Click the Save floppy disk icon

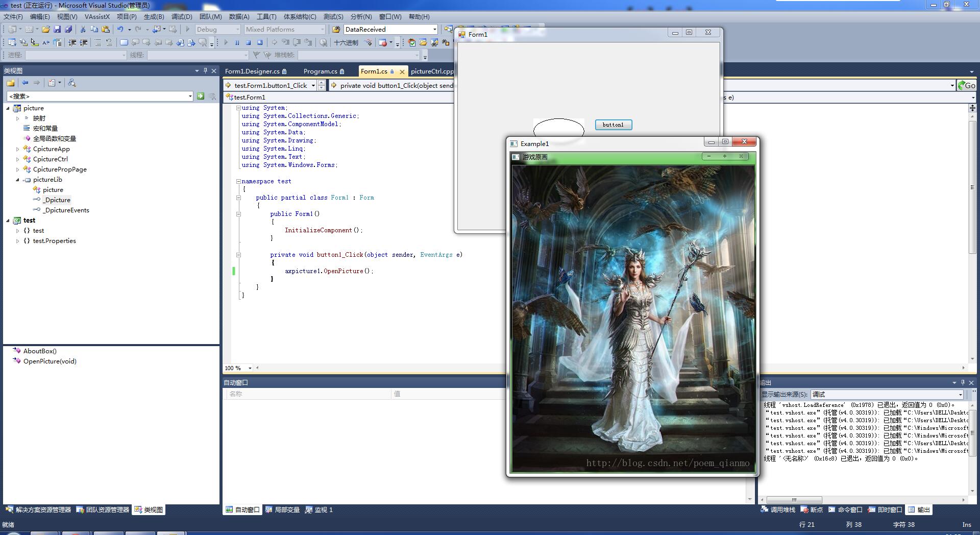click(x=57, y=30)
